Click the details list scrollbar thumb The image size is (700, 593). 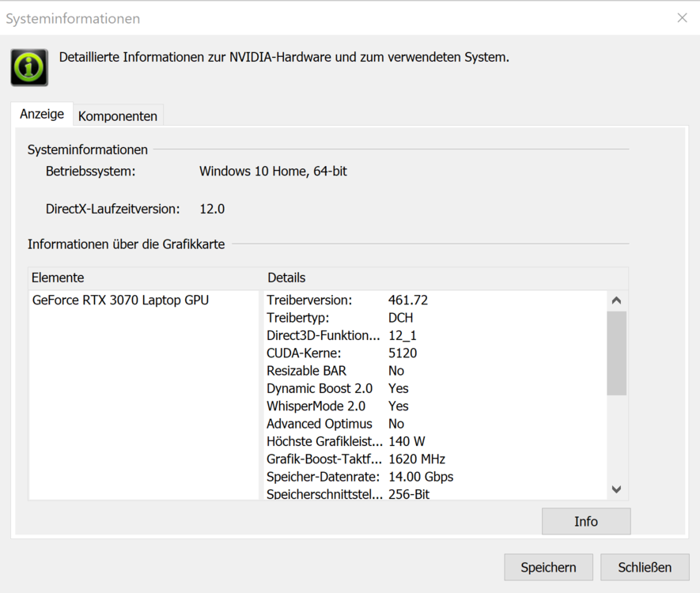coord(617,353)
